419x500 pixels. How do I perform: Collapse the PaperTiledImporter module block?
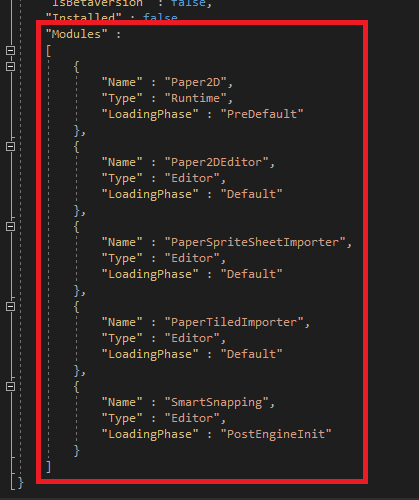pos(11,306)
